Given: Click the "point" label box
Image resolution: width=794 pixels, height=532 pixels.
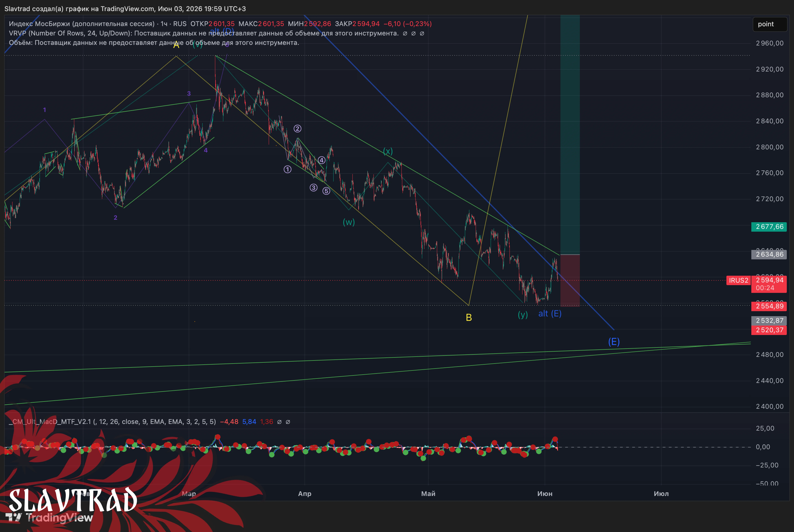Looking at the screenshot, I should (770, 24).
